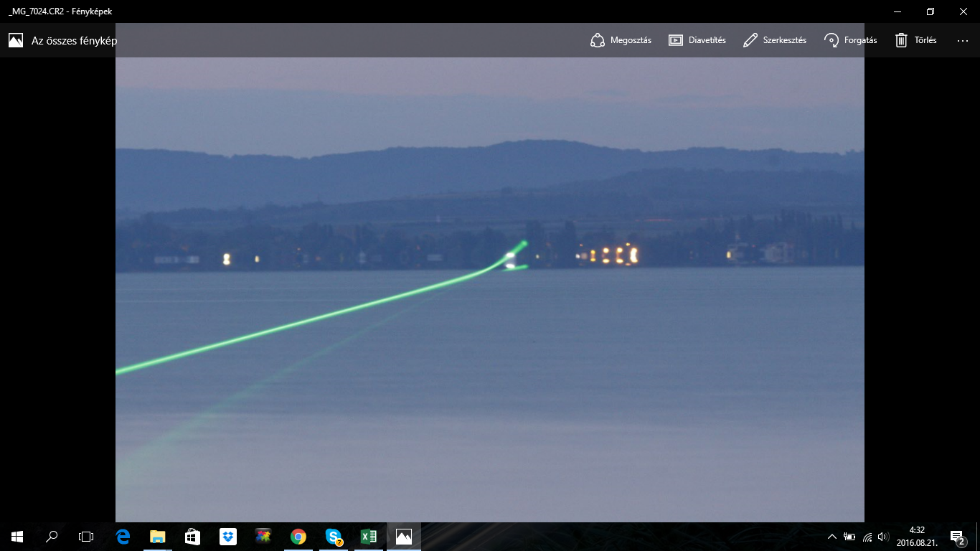Go back to Az összes fénykép
980x551 pixels.
pos(62,40)
